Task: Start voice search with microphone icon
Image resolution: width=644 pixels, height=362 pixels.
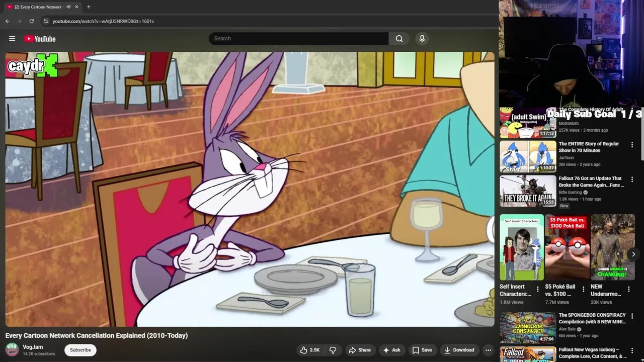Action: pyautogui.click(x=422, y=39)
